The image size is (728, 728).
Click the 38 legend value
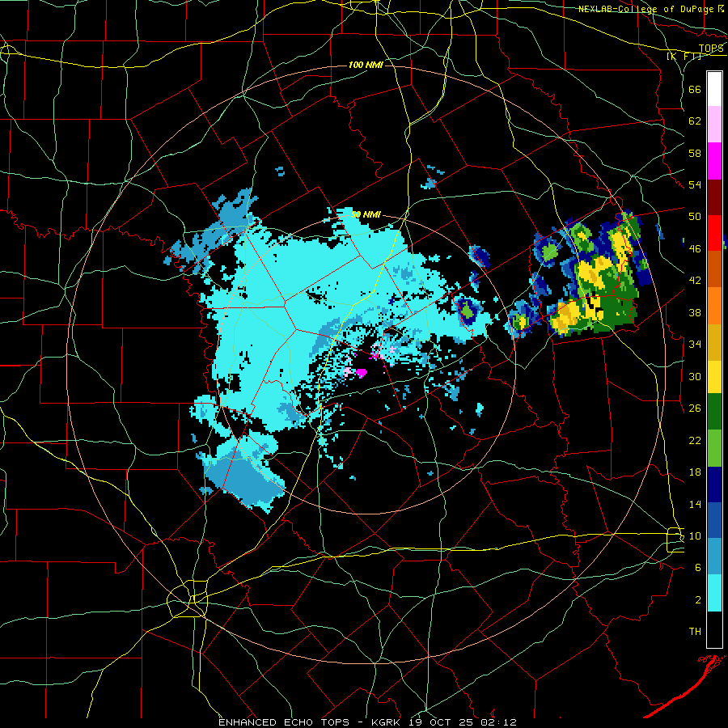click(x=695, y=312)
